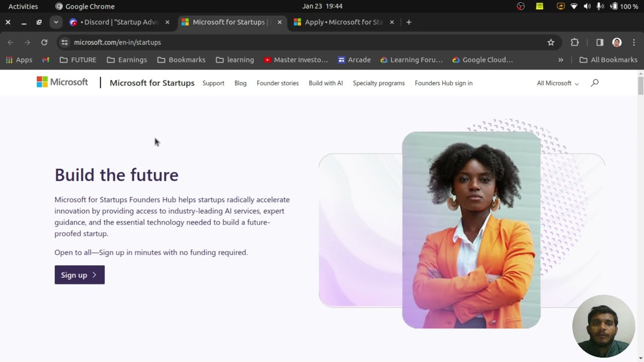Open the Master Investor YouTube bookmark
Screen dimensions: 644x362
coord(296,60)
